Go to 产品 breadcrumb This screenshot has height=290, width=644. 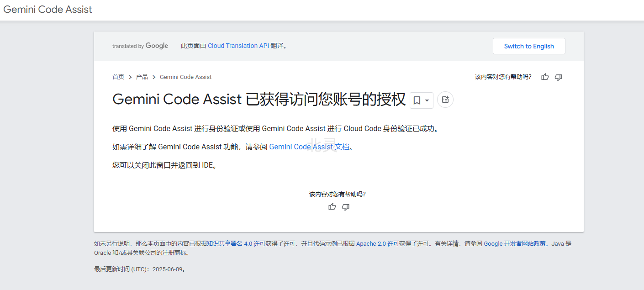pyautogui.click(x=142, y=77)
